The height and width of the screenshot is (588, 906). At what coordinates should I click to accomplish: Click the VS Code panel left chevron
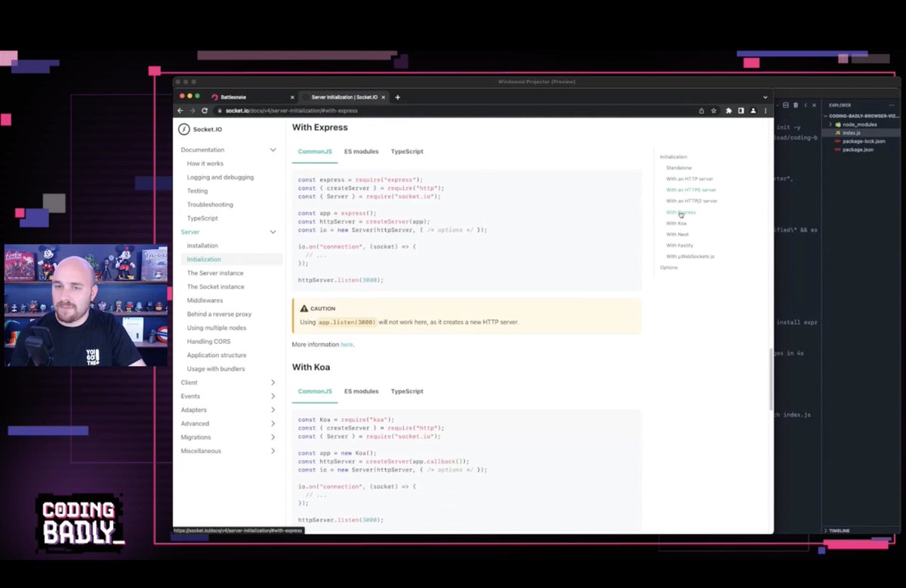[806, 105]
